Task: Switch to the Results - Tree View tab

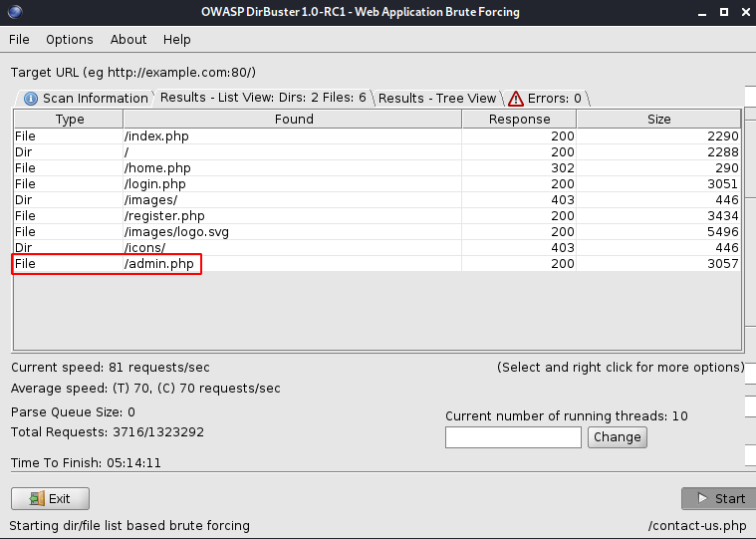Action: (437, 99)
